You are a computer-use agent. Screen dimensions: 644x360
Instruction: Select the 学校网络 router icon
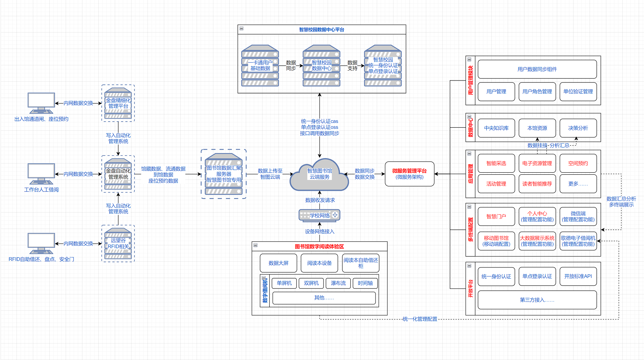click(x=319, y=215)
